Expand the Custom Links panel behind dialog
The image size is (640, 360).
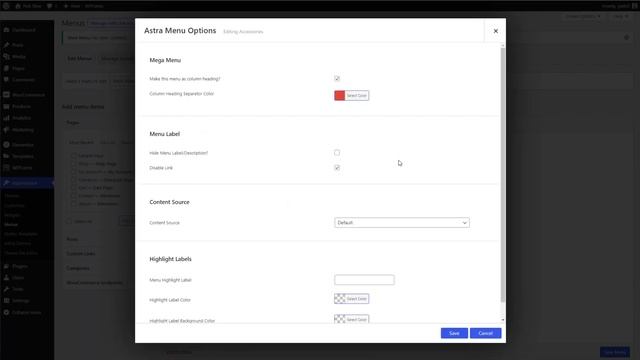[x=81, y=253]
